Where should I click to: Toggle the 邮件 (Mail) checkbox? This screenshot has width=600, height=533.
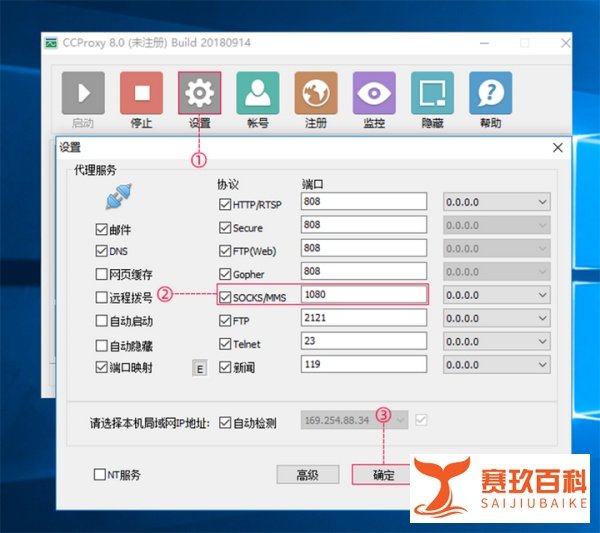coord(101,230)
